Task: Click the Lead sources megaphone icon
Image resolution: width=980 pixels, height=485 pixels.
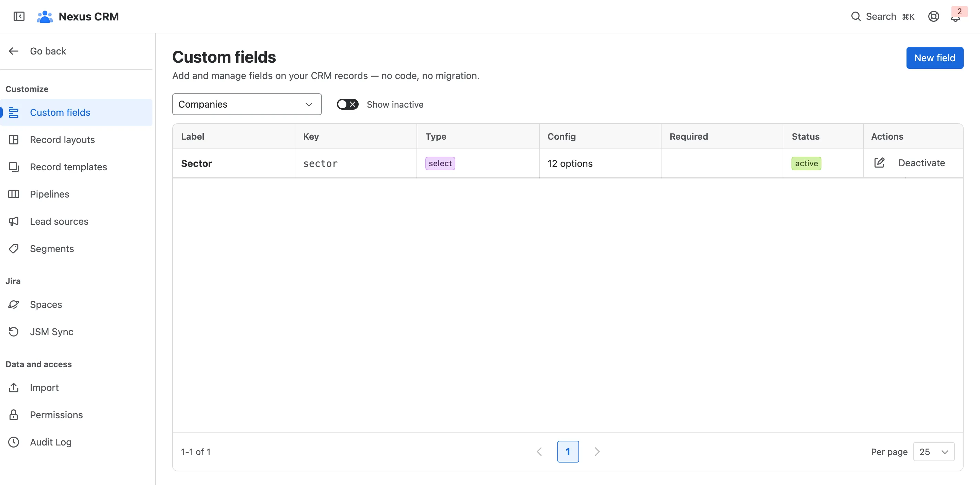Action: tap(14, 221)
